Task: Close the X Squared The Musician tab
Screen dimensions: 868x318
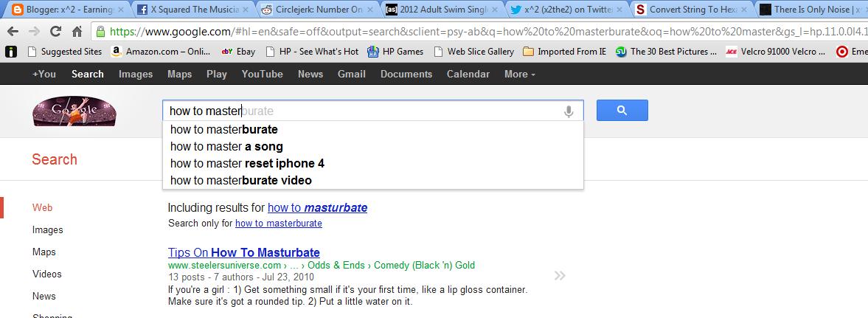Action: point(246,10)
